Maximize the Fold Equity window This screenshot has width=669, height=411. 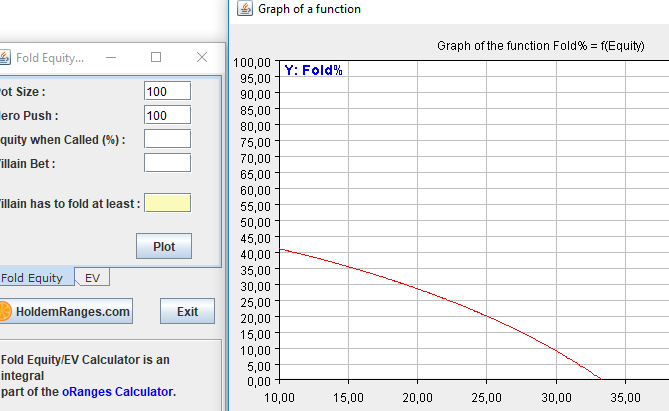click(156, 57)
